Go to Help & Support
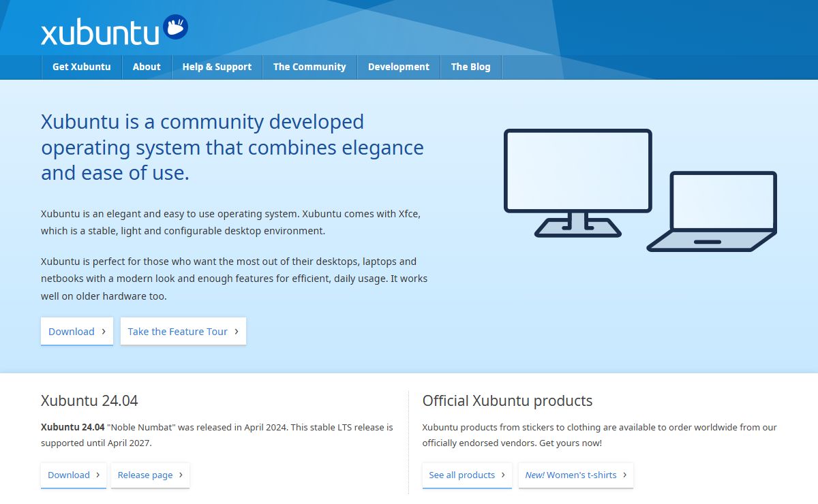The image size is (818, 504). [217, 67]
